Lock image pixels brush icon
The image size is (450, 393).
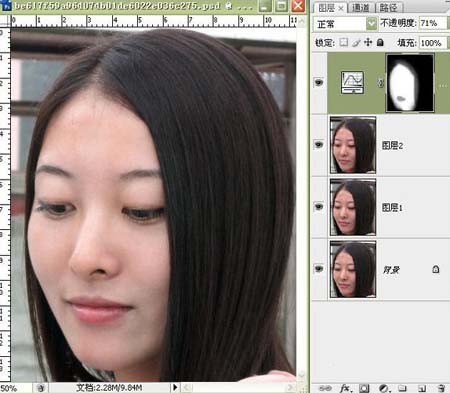tap(356, 42)
